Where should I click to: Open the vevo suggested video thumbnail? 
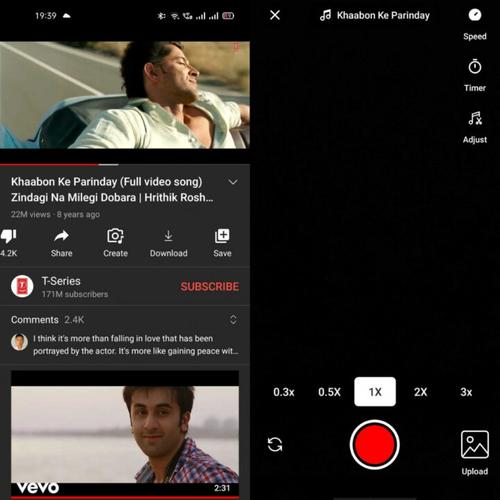[x=125, y=434]
